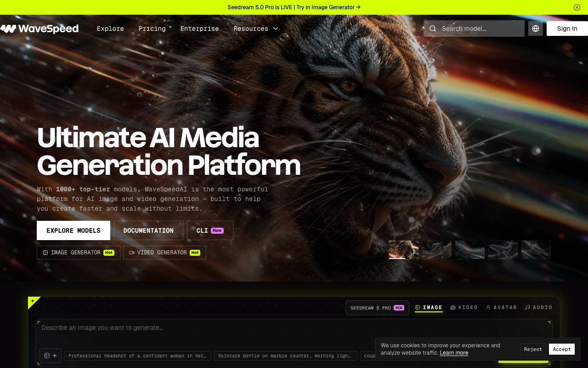Open the Seedream 5 Pro model selector
The width and height of the screenshot is (588, 368).
[x=377, y=308]
